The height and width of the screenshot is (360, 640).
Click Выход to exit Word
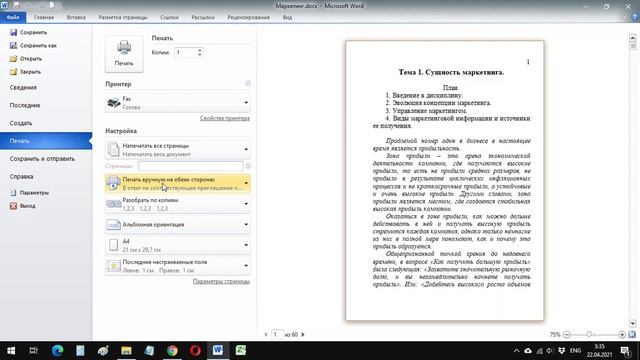click(23, 206)
